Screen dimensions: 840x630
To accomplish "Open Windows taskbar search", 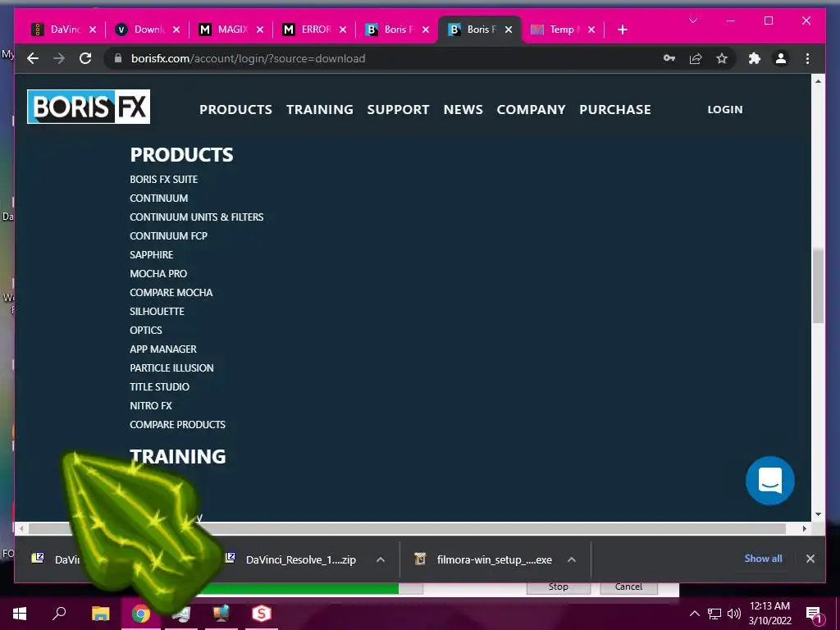I will 59,613.
